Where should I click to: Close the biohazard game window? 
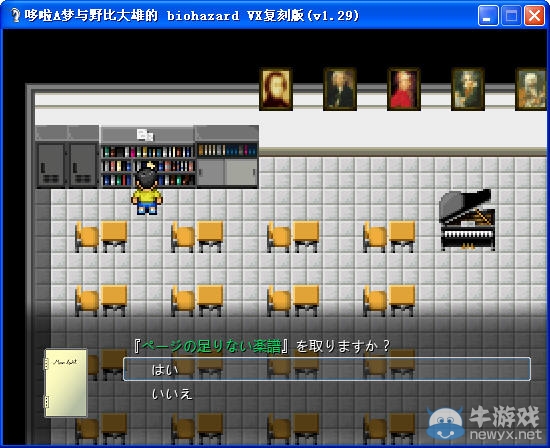click(x=534, y=16)
